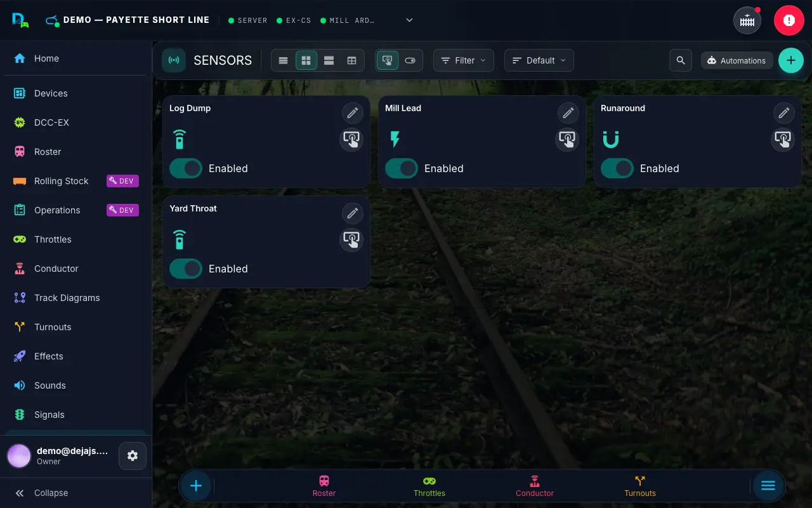Open the Roster sidebar item
The image size is (812, 508).
75,152
